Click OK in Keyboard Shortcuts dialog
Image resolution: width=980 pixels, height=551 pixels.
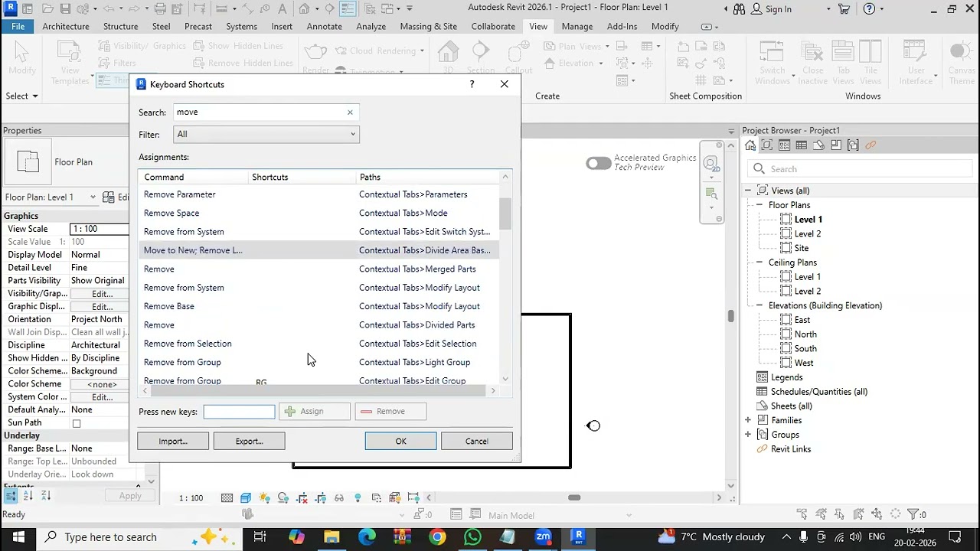400,441
